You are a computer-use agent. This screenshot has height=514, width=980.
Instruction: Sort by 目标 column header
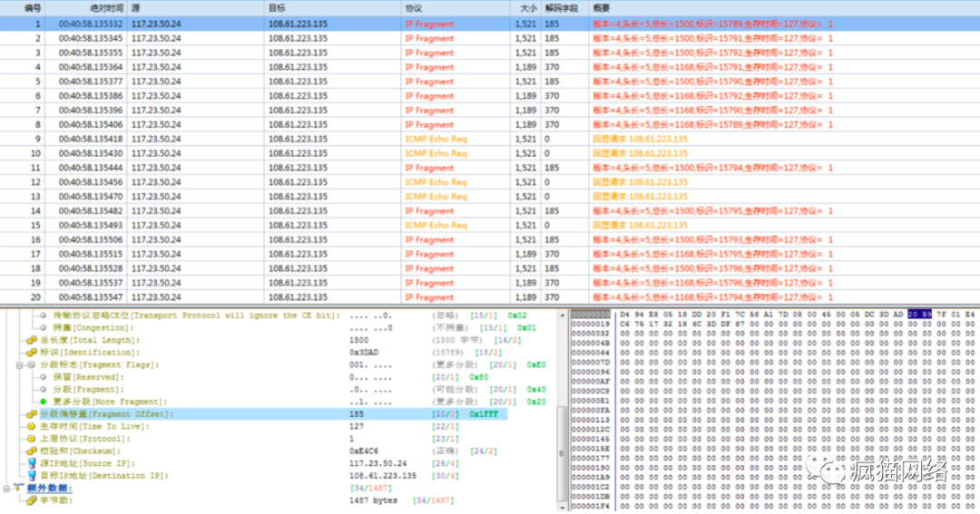click(x=333, y=8)
